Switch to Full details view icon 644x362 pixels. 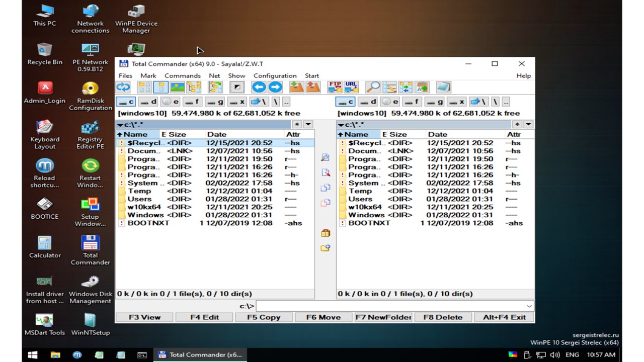tap(160, 87)
